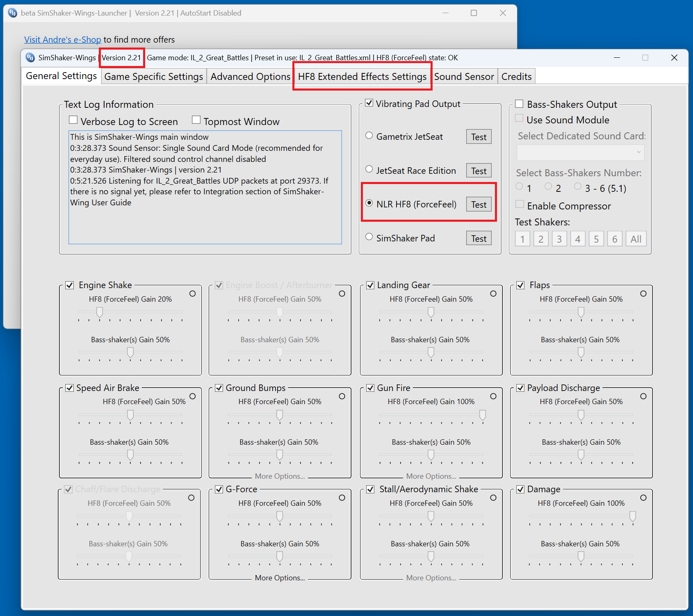Screen dimensions: 693x616
Task: Click the SimShaker-Wings app icon in title bar
Action: point(30,57)
